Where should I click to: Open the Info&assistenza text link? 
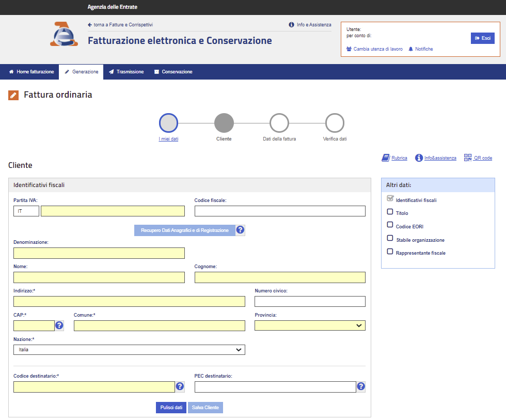point(440,158)
